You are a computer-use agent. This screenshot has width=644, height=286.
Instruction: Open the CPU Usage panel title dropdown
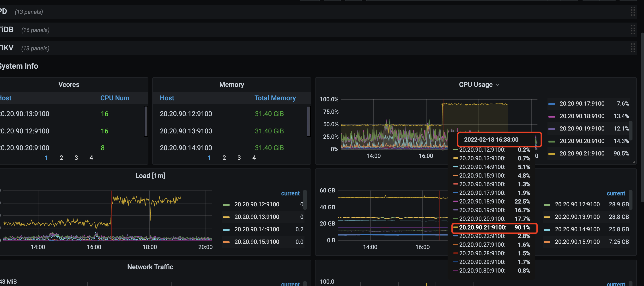click(479, 85)
